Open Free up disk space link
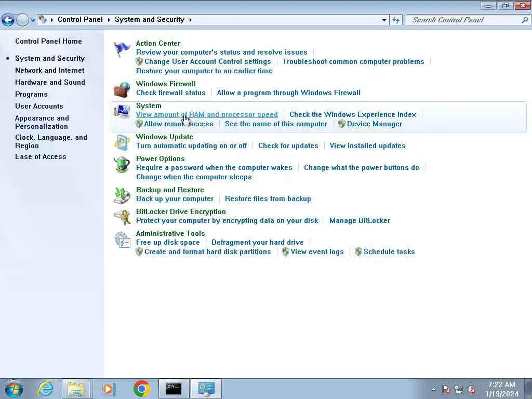The image size is (532, 399). (168, 242)
